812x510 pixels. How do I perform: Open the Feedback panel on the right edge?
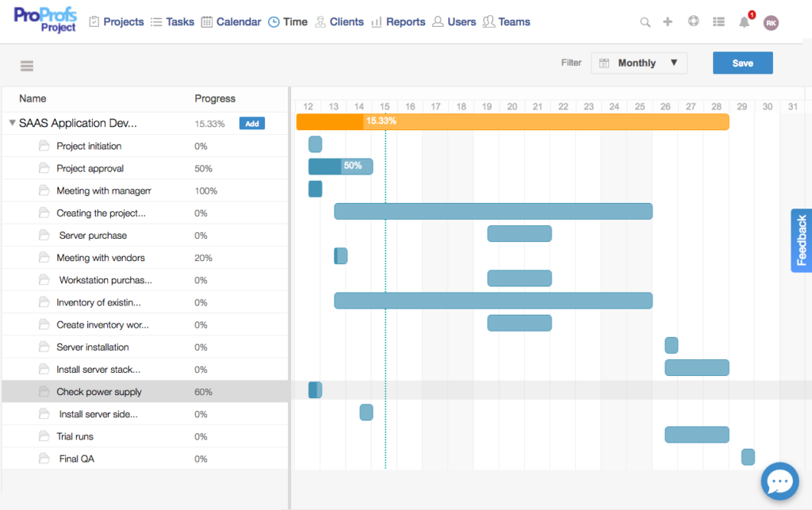point(800,240)
